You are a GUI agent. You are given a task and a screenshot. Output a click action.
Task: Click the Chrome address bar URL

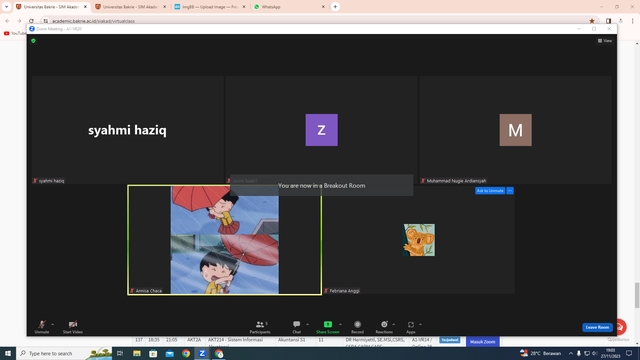point(93,21)
